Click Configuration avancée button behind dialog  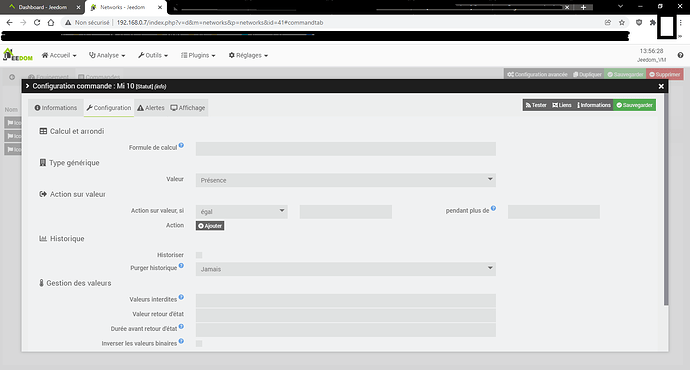[x=537, y=74]
